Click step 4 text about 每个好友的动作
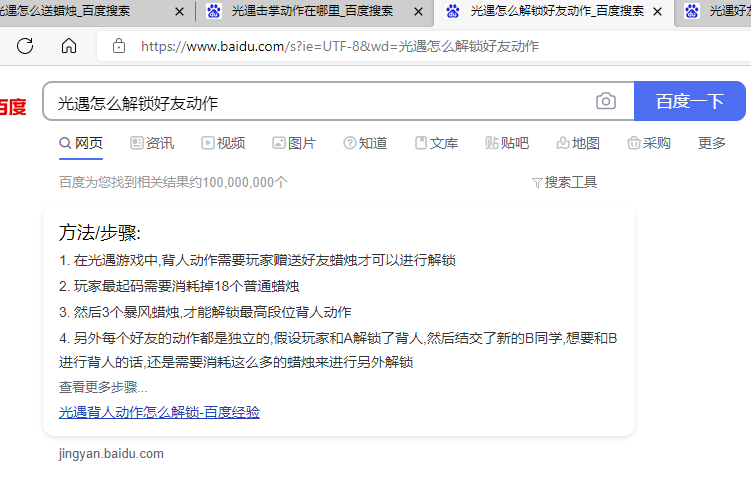The width and height of the screenshot is (751, 486). 338,350
